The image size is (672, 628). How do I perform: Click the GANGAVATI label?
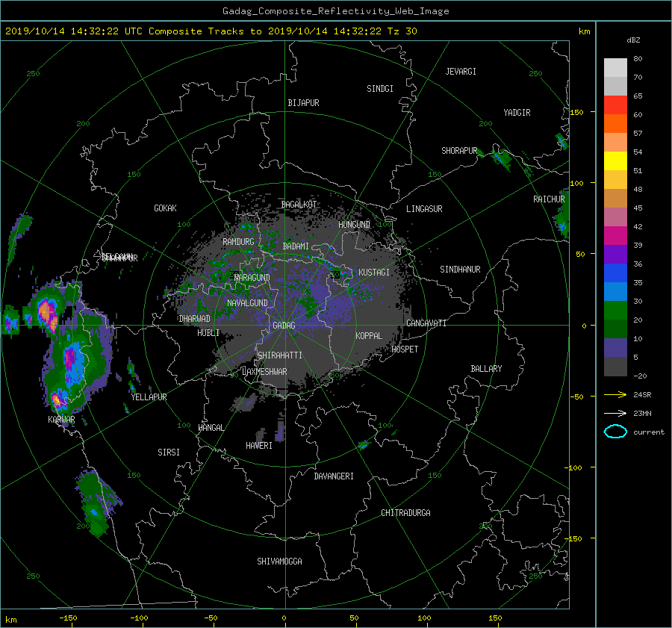426,323
